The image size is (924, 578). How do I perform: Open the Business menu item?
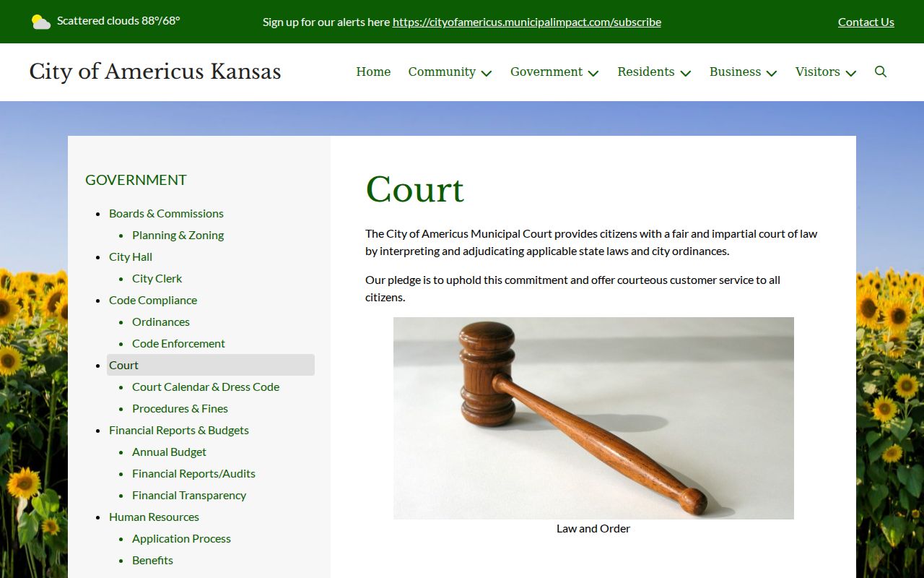tap(735, 72)
